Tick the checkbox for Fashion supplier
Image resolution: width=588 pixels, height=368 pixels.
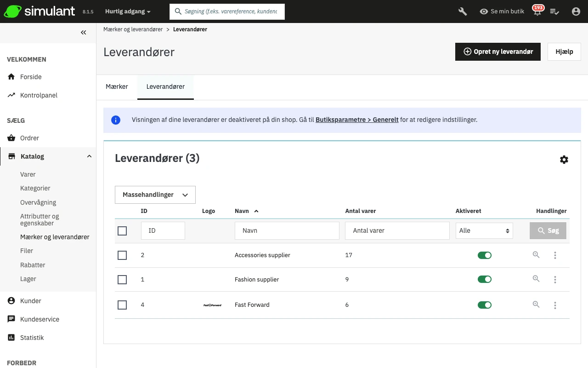click(x=122, y=280)
